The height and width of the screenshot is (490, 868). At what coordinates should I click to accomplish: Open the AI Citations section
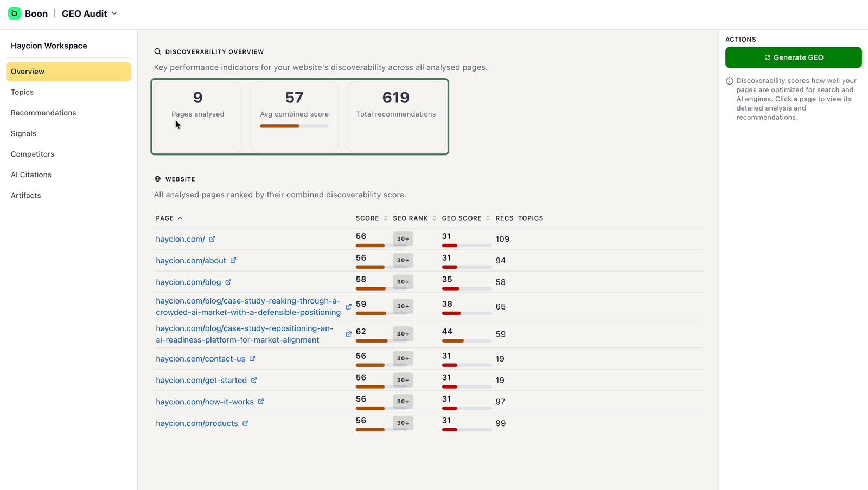pyautogui.click(x=31, y=175)
